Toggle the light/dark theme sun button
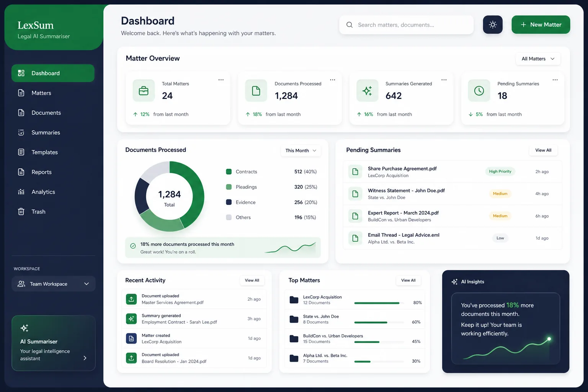The width and height of the screenshot is (588, 392). (493, 24)
